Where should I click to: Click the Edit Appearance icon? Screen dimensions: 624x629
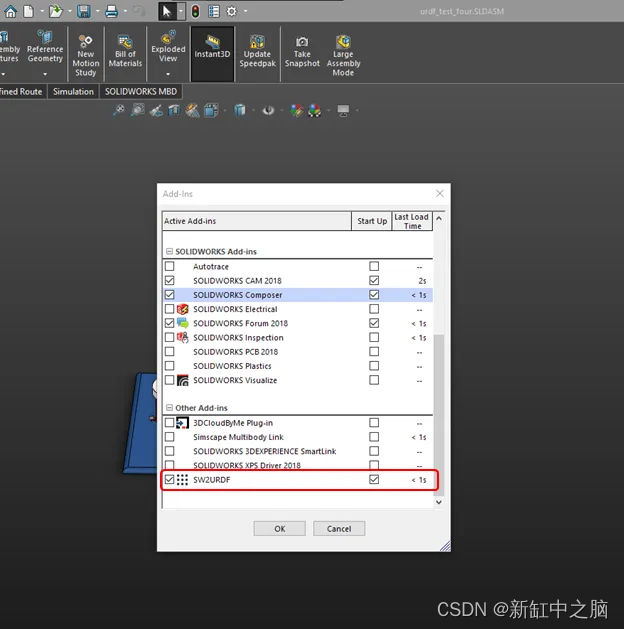(x=297, y=110)
